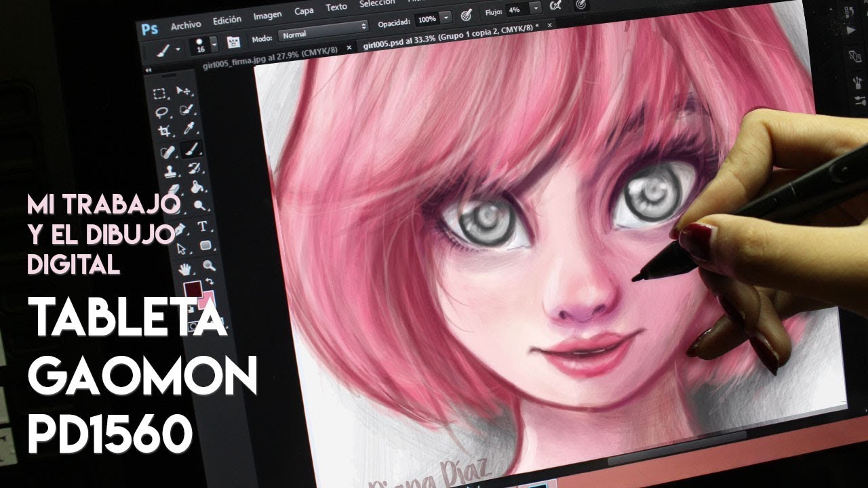Select the Zoom magnifier tool
Image resolution: width=868 pixels, height=488 pixels.
[x=210, y=266]
